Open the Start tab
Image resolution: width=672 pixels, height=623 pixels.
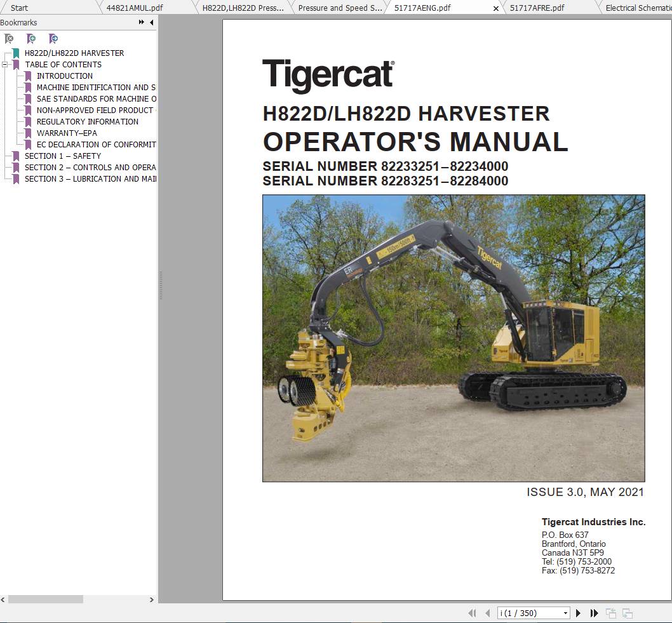(x=18, y=8)
